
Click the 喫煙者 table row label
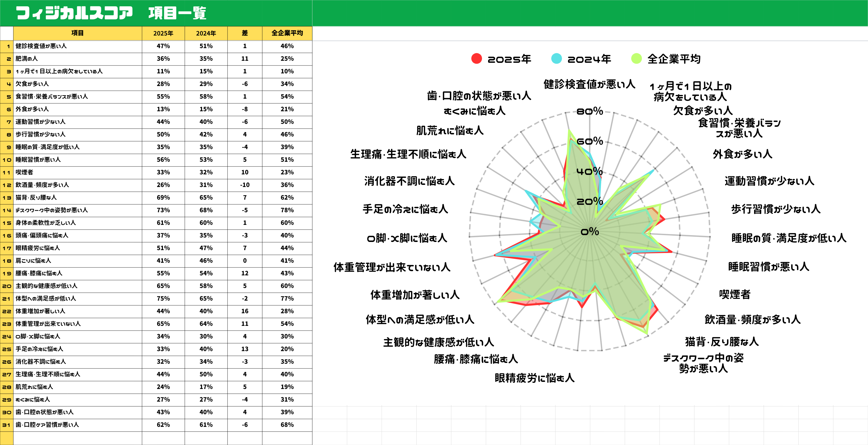pyautogui.click(x=24, y=172)
